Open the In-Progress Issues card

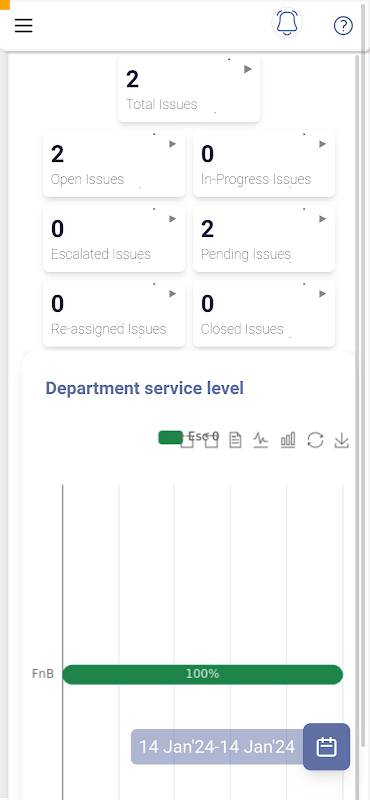click(x=264, y=163)
